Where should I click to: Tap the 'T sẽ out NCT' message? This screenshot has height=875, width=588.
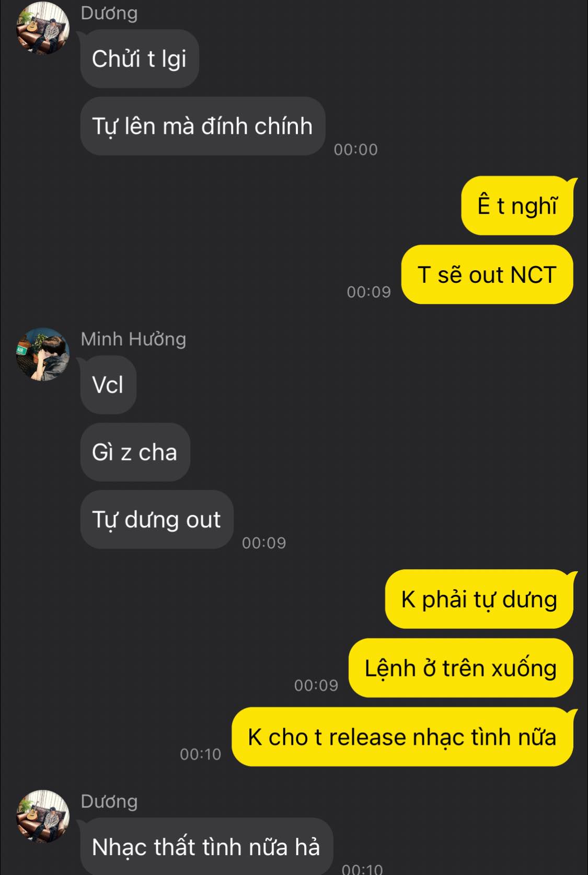tap(487, 274)
